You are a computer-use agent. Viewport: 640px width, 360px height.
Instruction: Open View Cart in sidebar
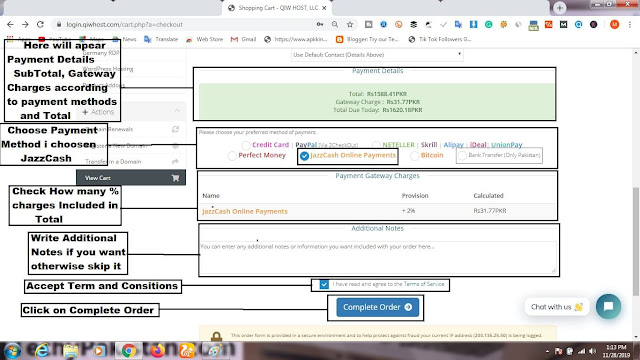(x=131, y=178)
